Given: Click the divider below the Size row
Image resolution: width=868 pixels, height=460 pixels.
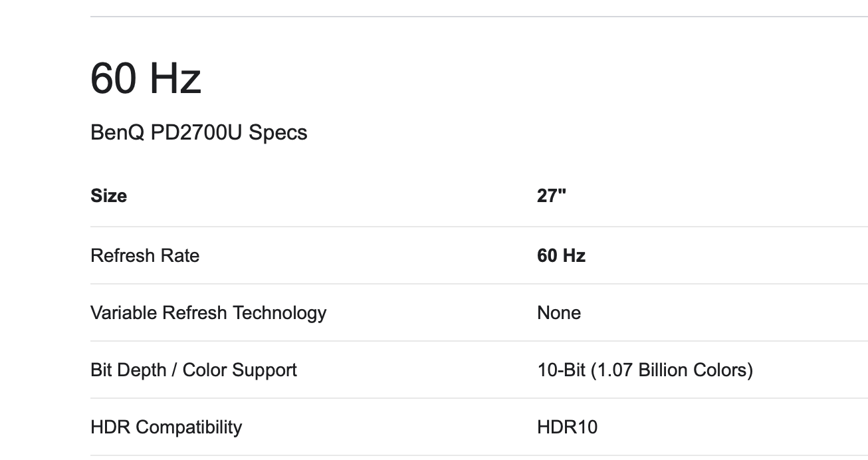Looking at the screenshot, I should tap(479, 227).
